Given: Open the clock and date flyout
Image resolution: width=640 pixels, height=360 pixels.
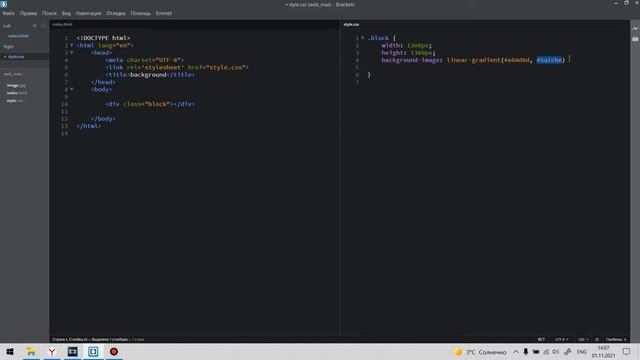Looking at the screenshot, I should pos(603,352).
